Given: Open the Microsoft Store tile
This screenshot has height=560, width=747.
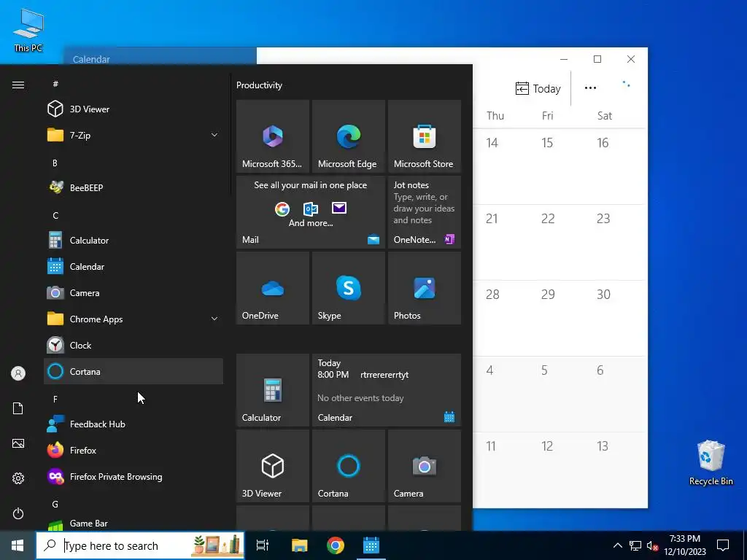Looking at the screenshot, I should [425, 136].
